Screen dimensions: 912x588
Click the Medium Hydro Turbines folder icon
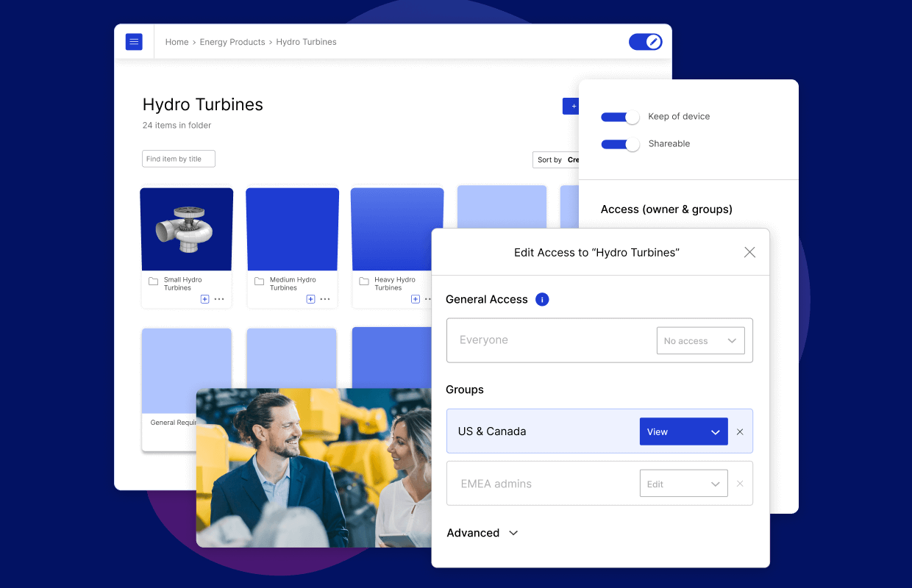(259, 282)
